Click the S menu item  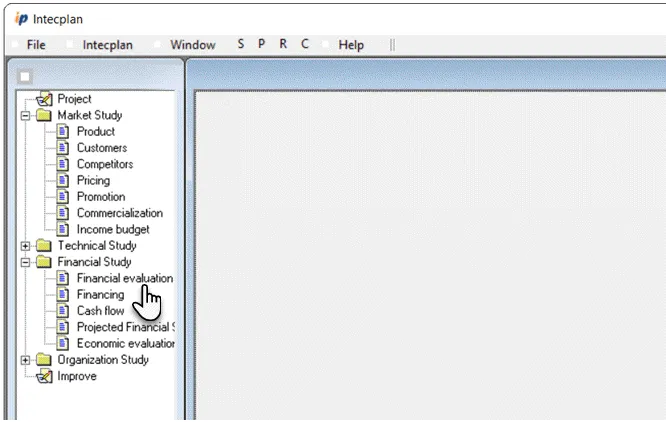[241, 44]
